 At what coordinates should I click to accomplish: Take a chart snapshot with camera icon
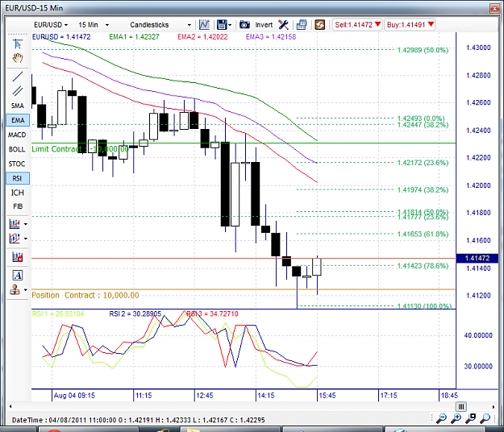pyautogui.click(x=244, y=25)
